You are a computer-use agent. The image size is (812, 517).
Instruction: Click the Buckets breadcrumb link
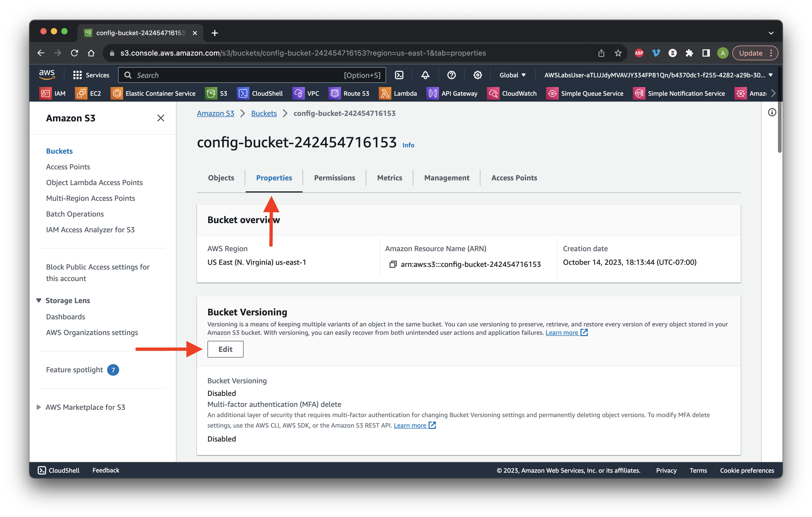(x=264, y=114)
